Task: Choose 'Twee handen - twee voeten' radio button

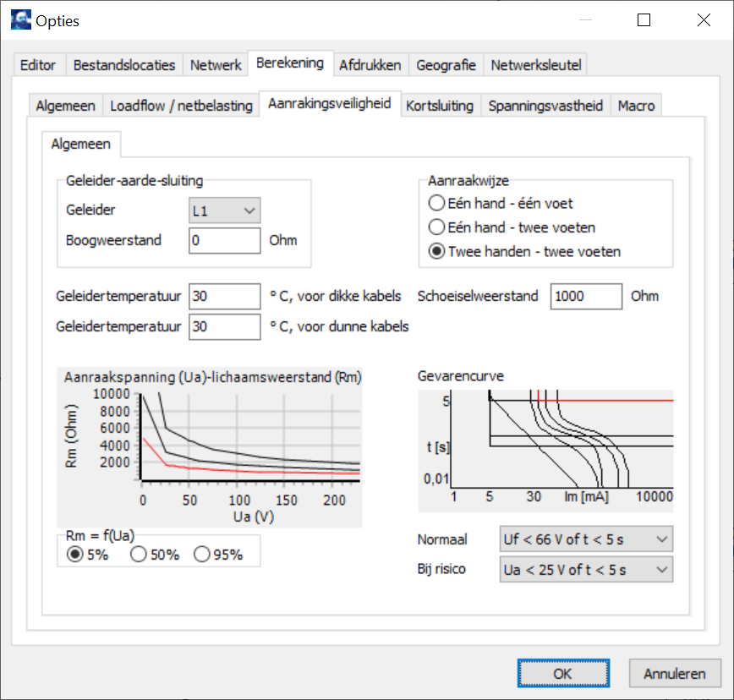Action: (x=436, y=252)
